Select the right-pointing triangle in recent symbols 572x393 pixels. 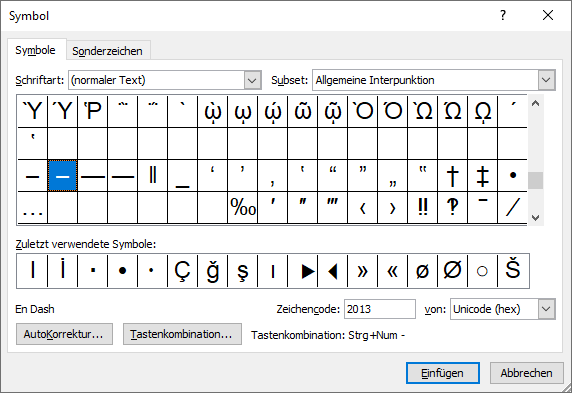(x=303, y=271)
